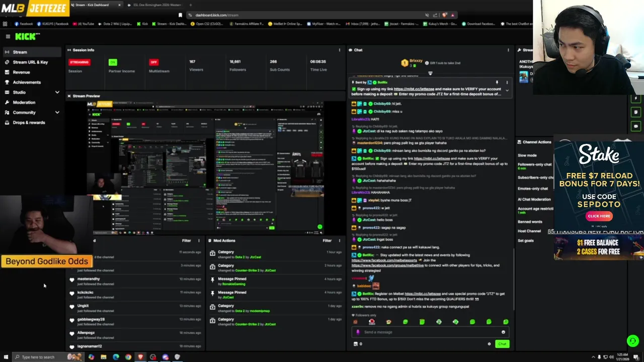
Task: Click pin icon for RonskieGaming pinned message
Action: (213, 280)
